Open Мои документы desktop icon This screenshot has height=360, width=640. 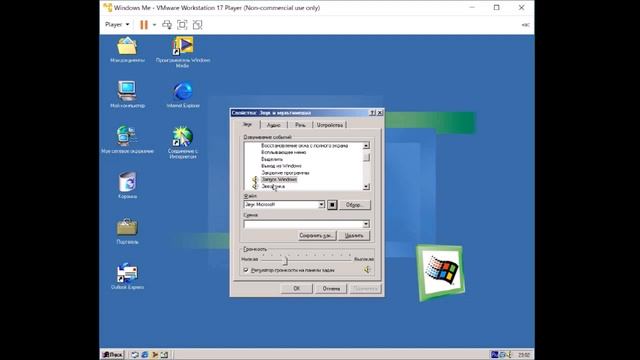[127, 50]
